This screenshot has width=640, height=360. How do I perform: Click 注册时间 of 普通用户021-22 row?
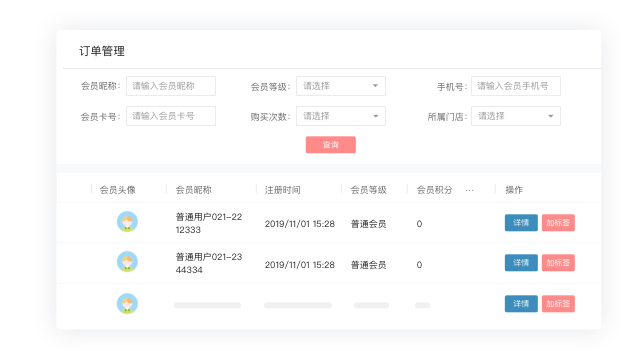(300, 224)
